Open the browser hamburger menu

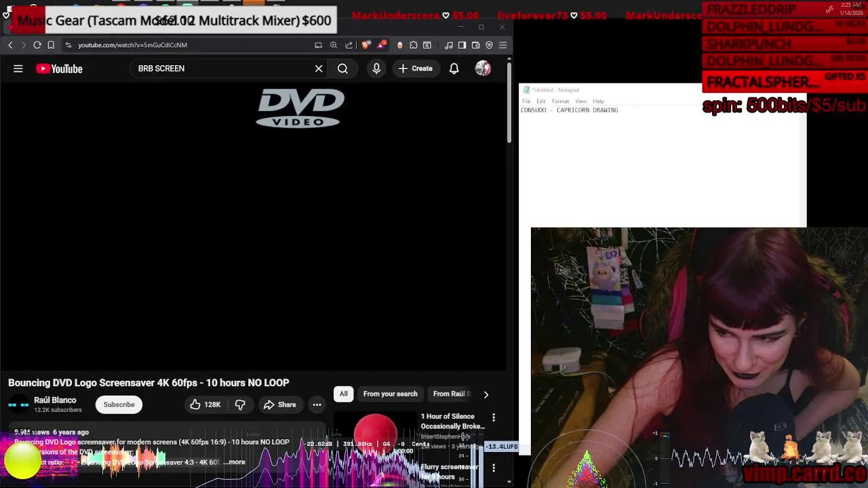pos(502,45)
